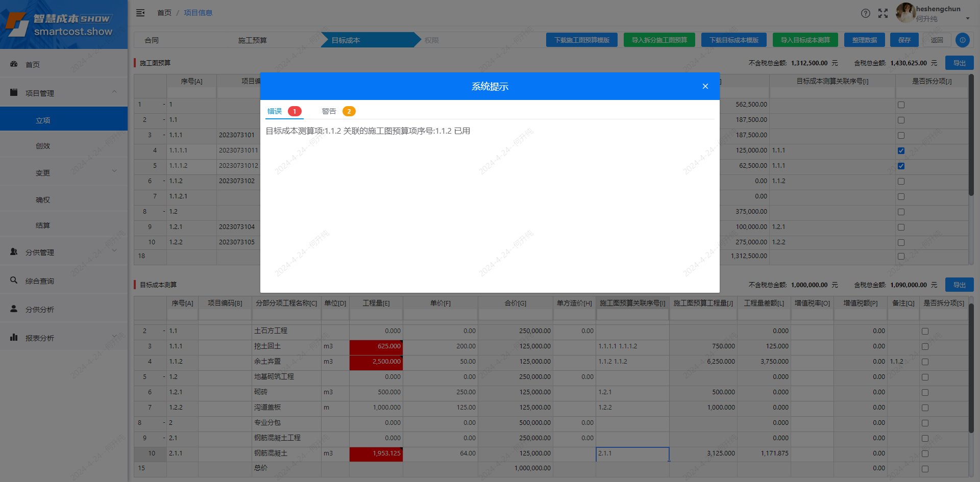Select the 施工预算 step tab
The height and width of the screenshot is (482, 980).
tap(252, 40)
